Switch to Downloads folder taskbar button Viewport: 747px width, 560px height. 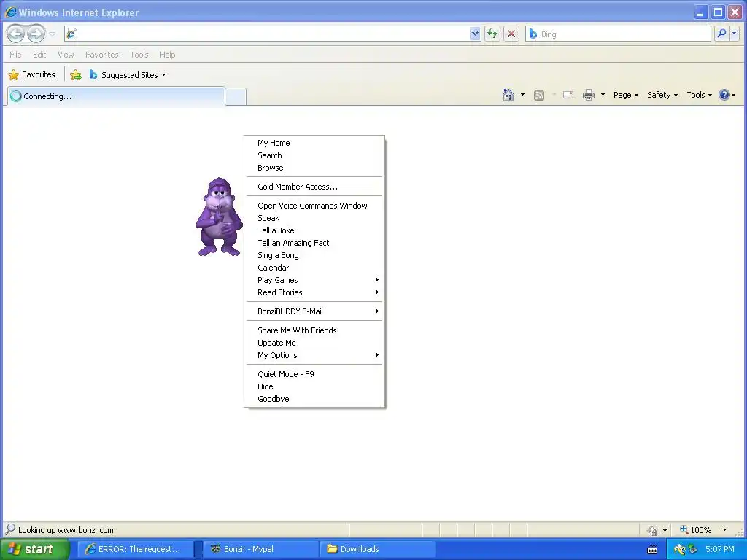(x=377, y=549)
